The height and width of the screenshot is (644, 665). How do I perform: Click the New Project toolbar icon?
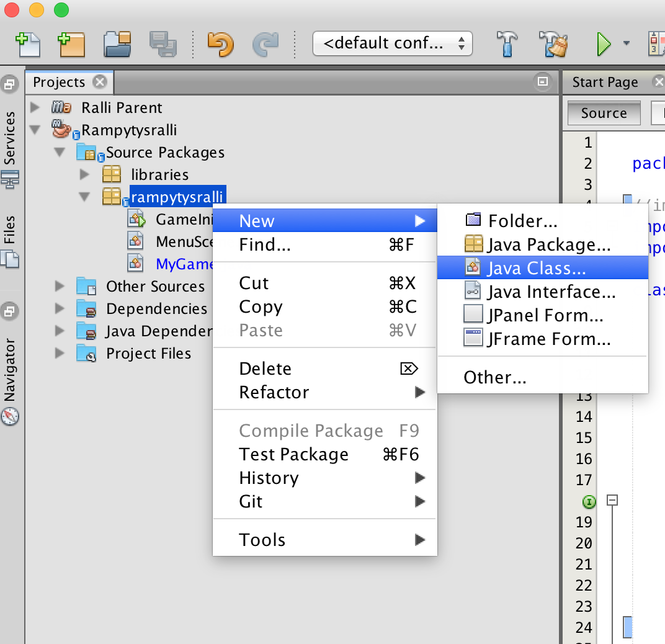point(71,45)
